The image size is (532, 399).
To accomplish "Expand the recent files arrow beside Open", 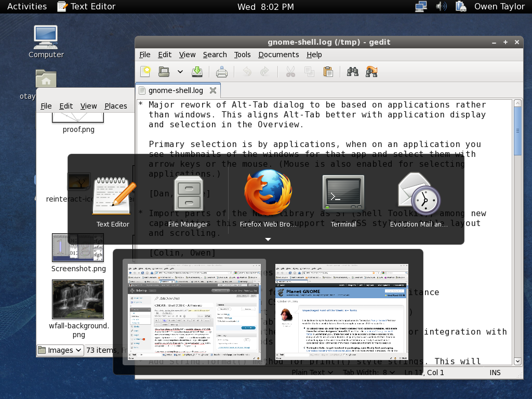I will [180, 72].
